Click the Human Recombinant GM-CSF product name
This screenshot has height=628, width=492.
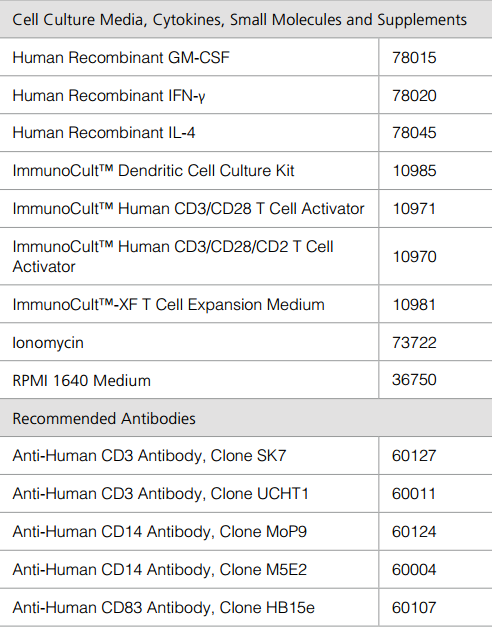tap(121, 57)
